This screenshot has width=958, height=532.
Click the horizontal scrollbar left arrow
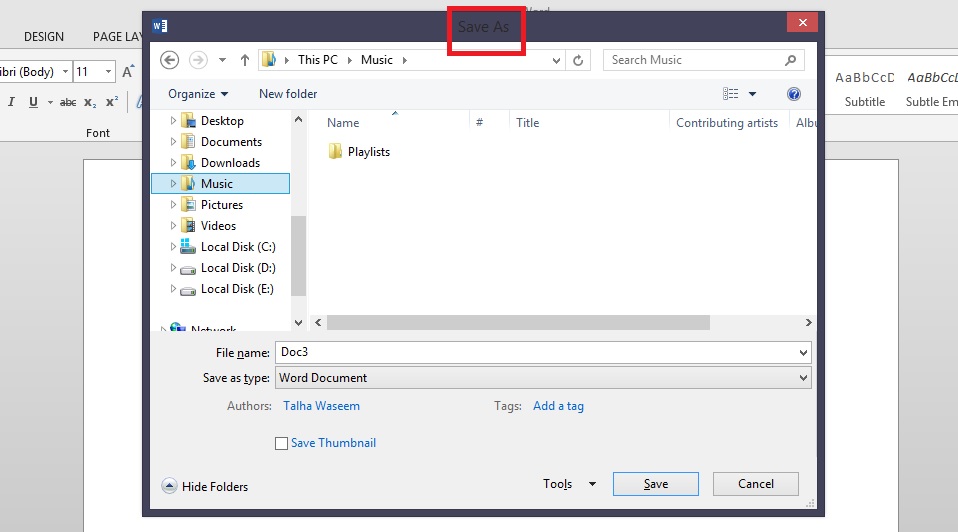(318, 322)
